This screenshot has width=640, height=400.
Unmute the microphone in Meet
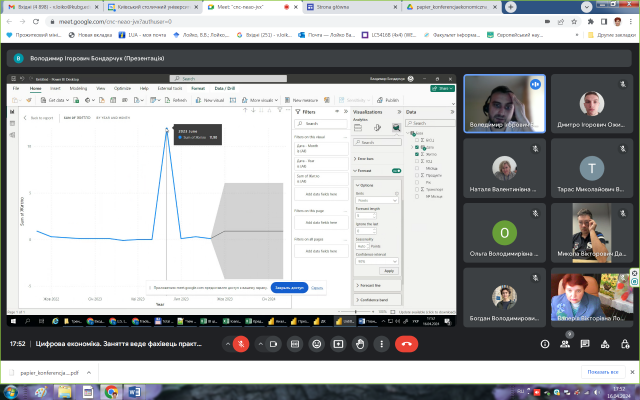240,342
